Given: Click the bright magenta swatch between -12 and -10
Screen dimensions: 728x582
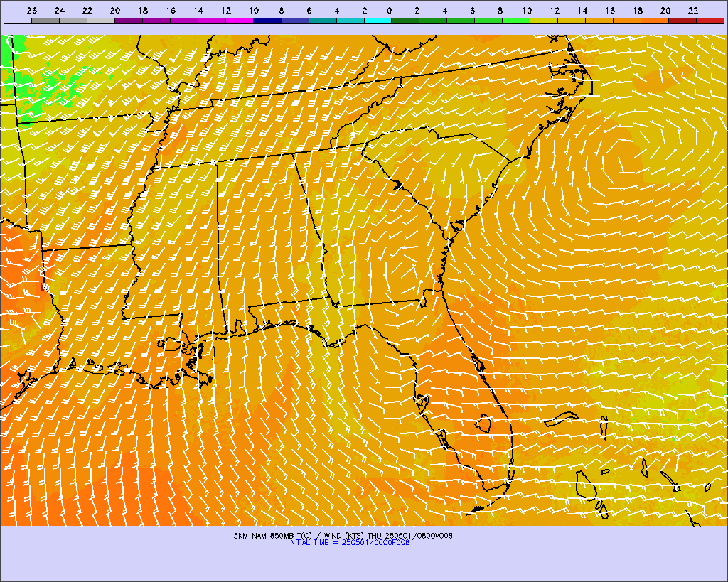Looking at the screenshot, I should coord(240,21).
